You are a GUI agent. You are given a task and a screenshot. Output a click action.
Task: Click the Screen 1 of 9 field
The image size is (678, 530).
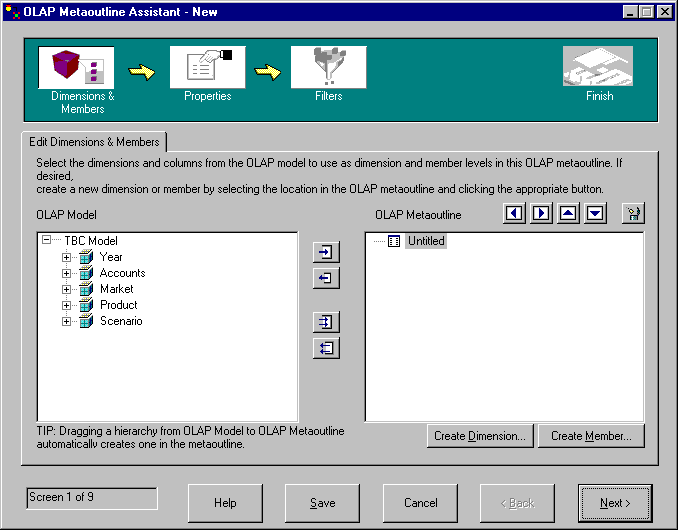(92, 498)
